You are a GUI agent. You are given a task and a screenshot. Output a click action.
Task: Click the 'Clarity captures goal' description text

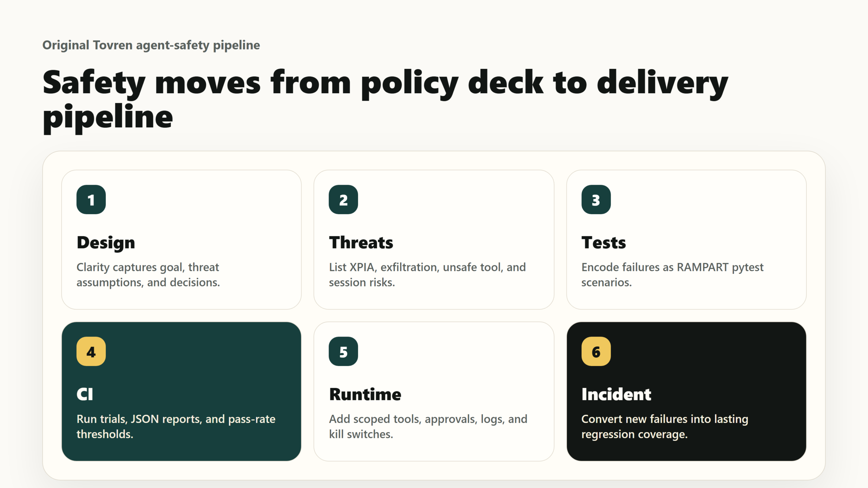coord(148,275)
